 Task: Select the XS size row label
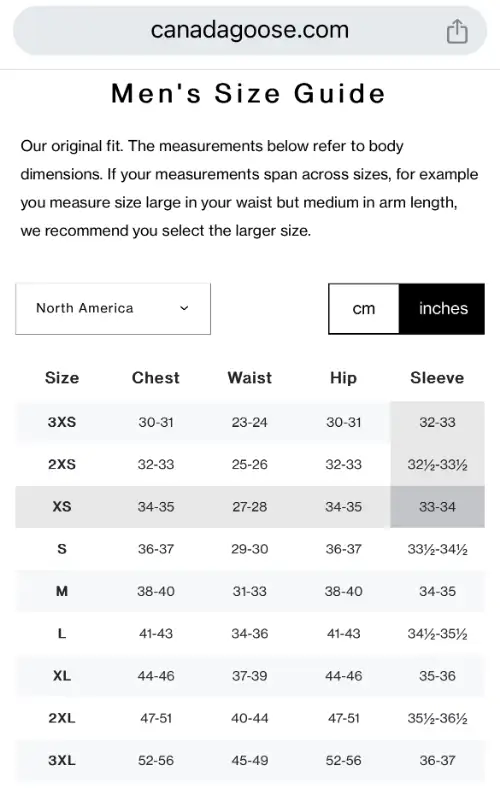(x=62, y=507)
